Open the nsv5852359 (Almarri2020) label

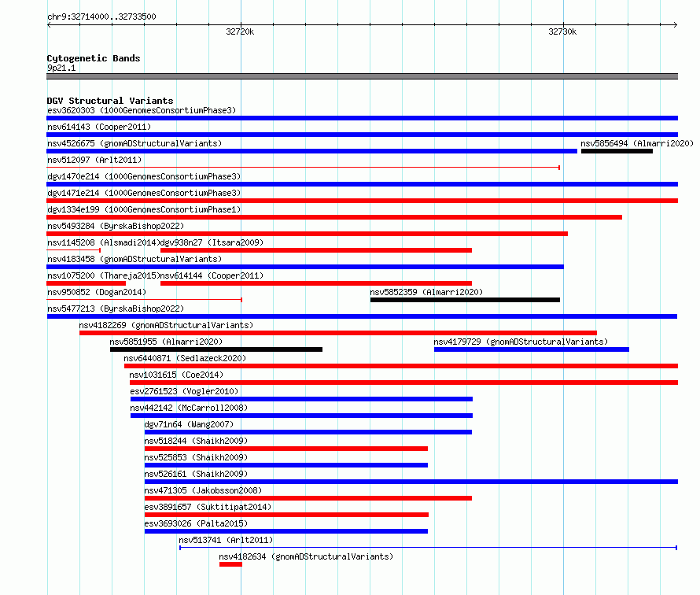coord(426,292)
